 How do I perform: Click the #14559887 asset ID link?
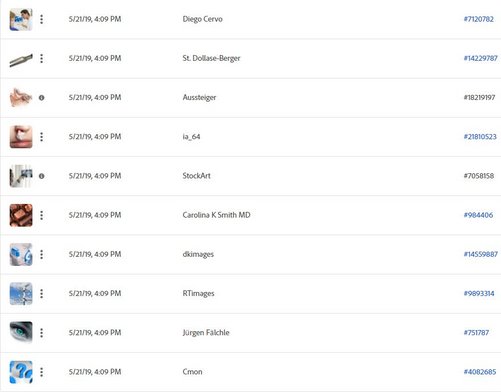480,254
